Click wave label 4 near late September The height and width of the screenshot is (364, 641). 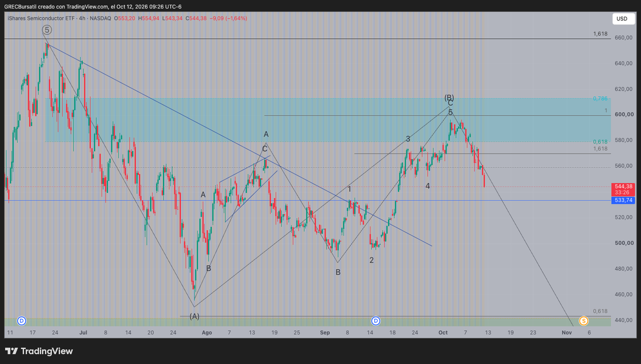pos(428,187)
